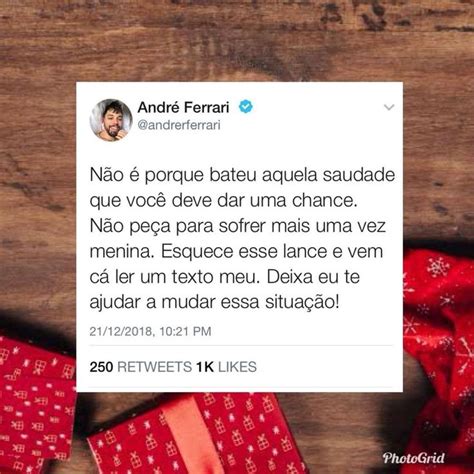Click the phrase 'Deixa eu te' in tweet
474x474 pixels.
(313, 277)
